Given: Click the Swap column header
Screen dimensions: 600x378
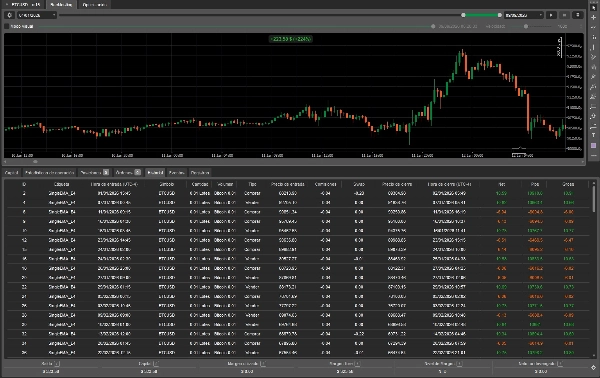Looking at the screenshot, I should pos(359,184).
